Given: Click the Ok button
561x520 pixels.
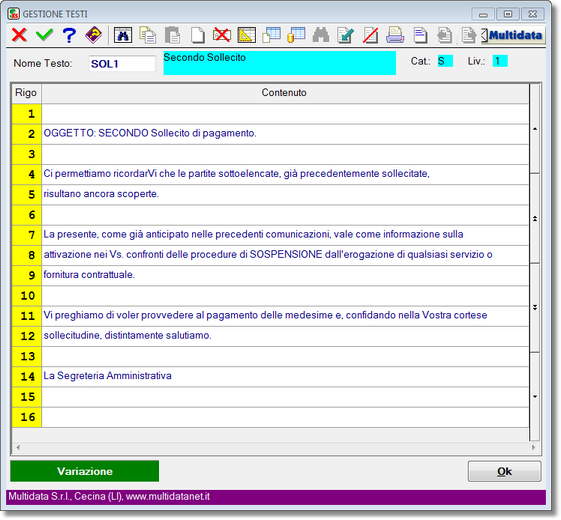Looking at the screenshot, I should coord(504,471).
